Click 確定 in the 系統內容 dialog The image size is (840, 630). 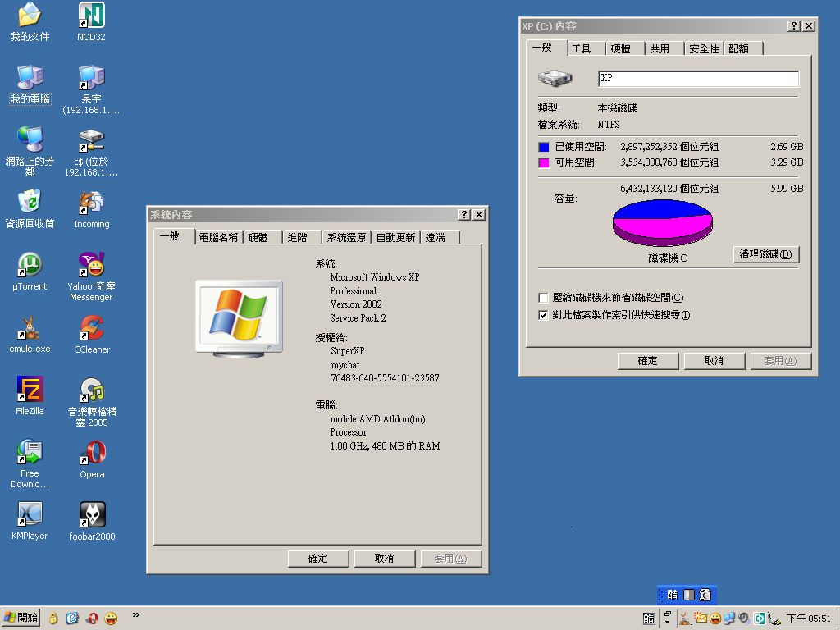pyautogui.click(x=318, y=559)
